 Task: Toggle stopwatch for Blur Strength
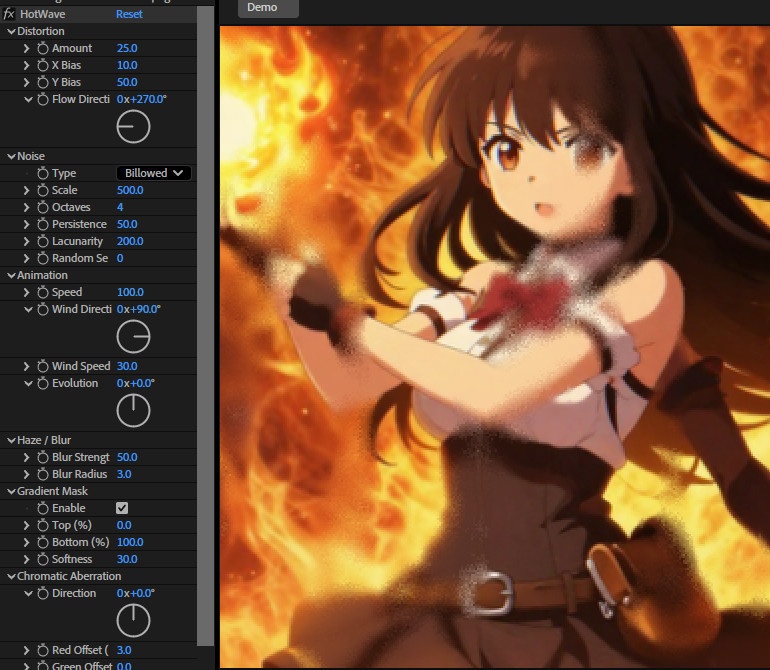click(x=43, y=457)
